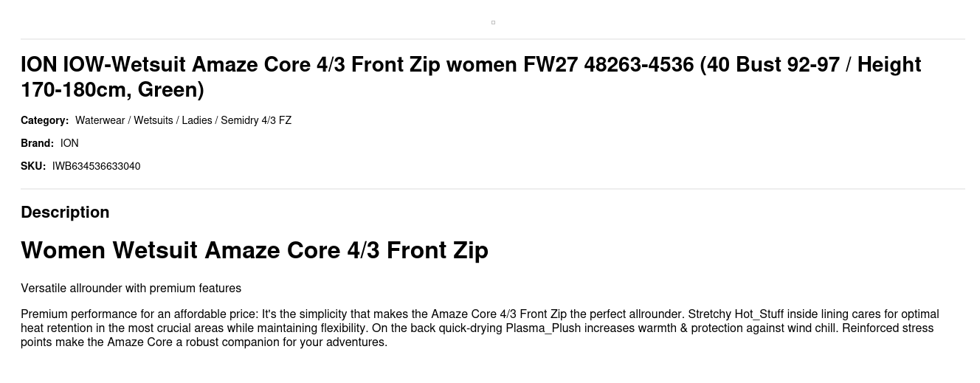The height and width of the screenshot is (383, 980).
Task: Click the tiny placeholder image at top center
Action: (x=493, y=22)
